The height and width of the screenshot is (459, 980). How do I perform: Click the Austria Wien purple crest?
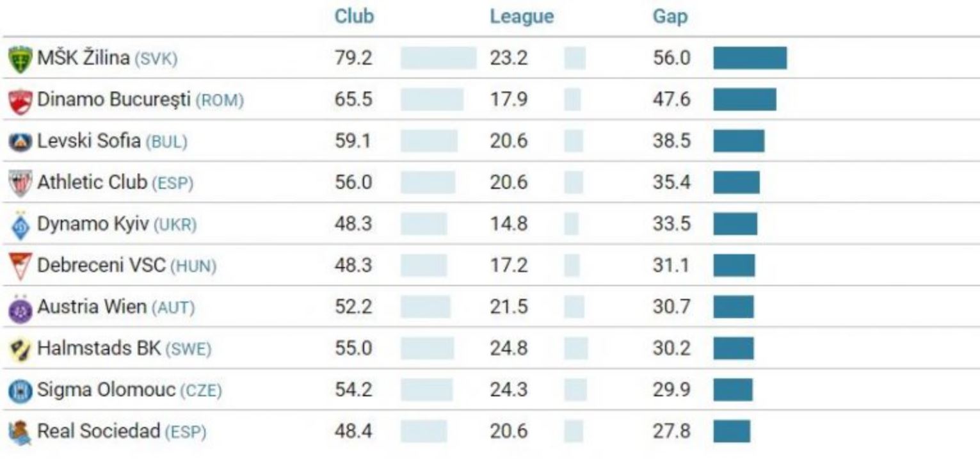[20, 308]
